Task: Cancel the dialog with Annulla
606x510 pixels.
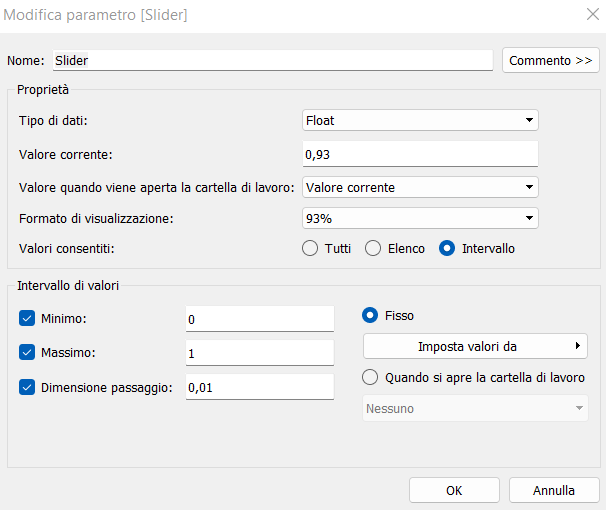Action: point(553,490)
